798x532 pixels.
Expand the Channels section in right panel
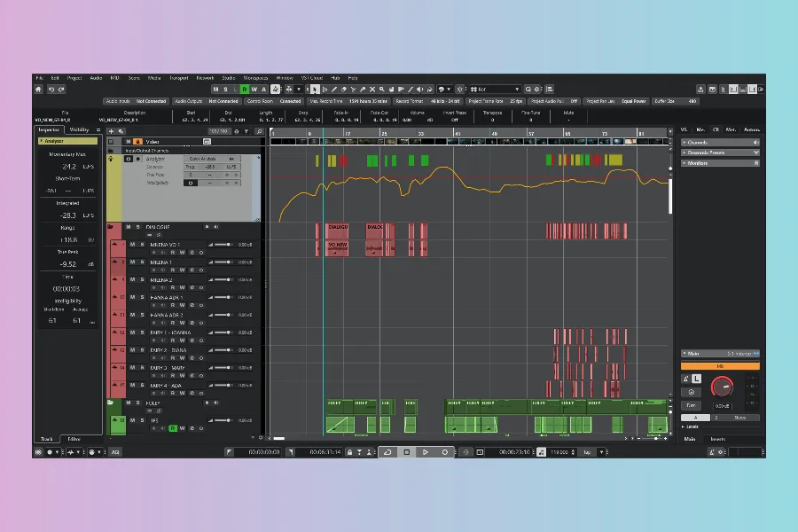[720, 142]
